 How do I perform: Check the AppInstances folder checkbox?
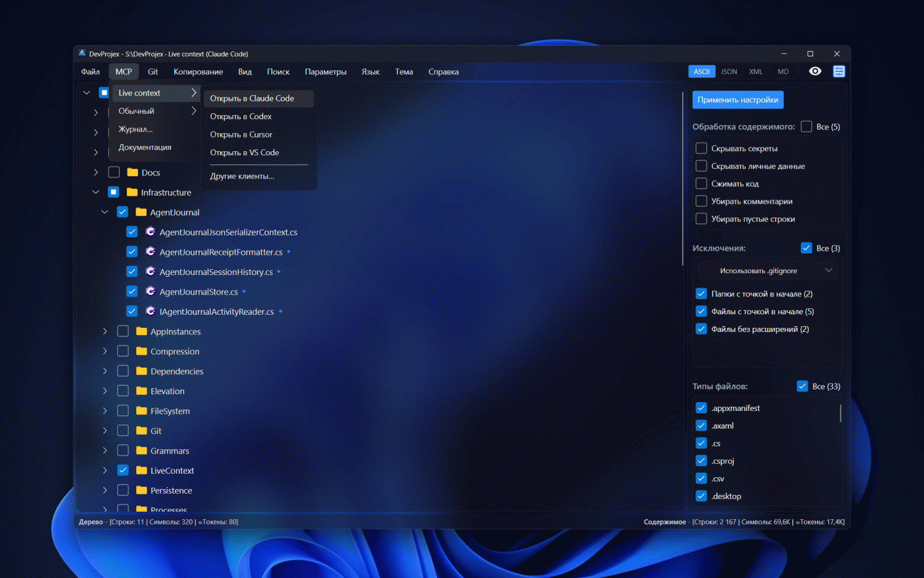(123, 331)
